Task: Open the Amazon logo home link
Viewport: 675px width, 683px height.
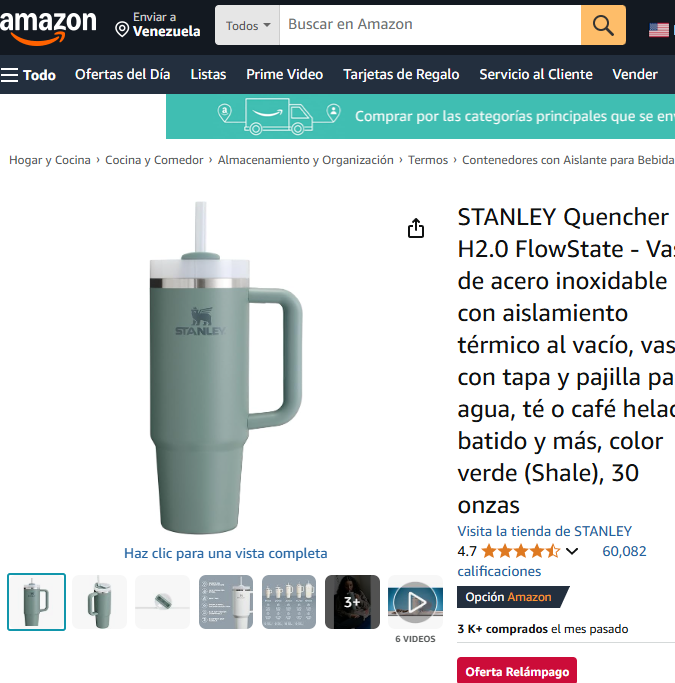Action: [48, 27]
